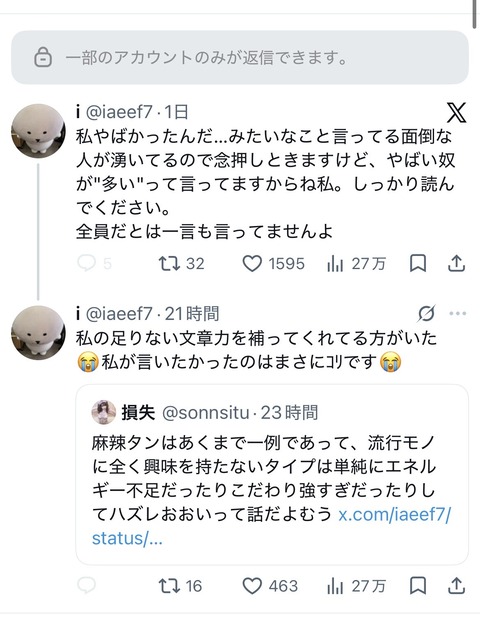Open first post's profile avatar
Viewport: 480px width, 619px height.
point(38,131)
